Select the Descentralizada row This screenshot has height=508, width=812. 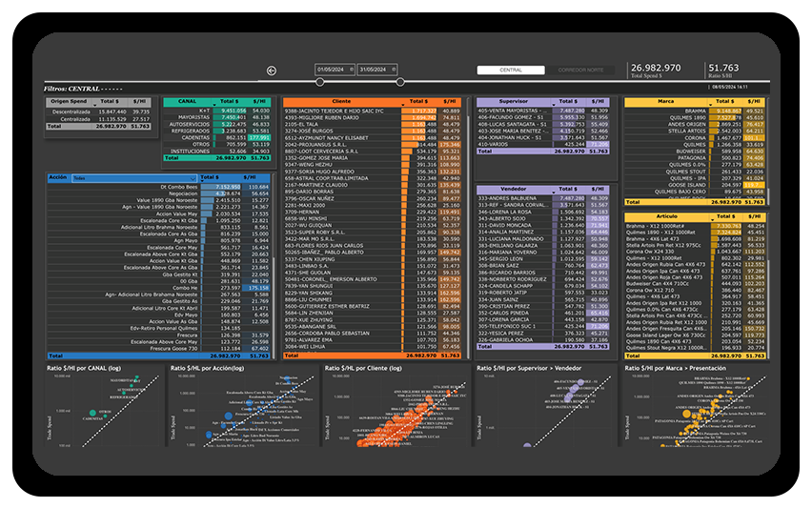coord(99,112)
